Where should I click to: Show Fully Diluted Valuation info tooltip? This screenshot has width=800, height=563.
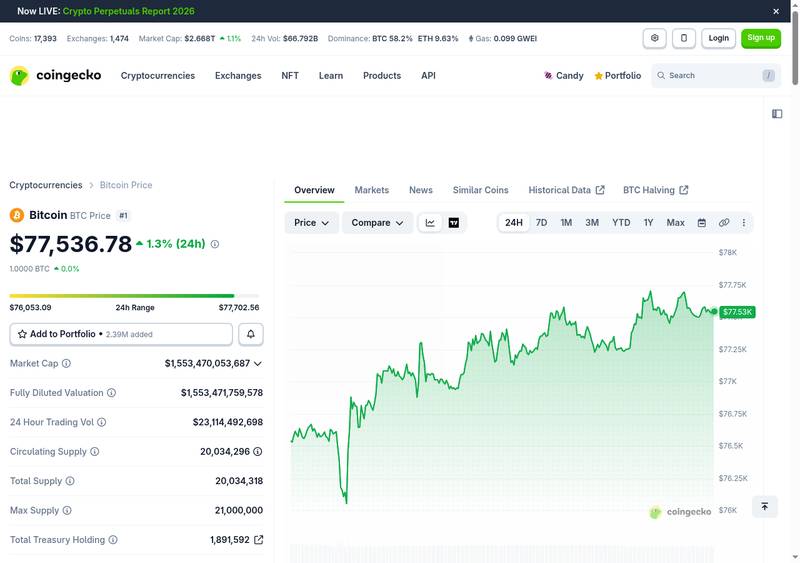pyautogui.click(x=111, y=393)
